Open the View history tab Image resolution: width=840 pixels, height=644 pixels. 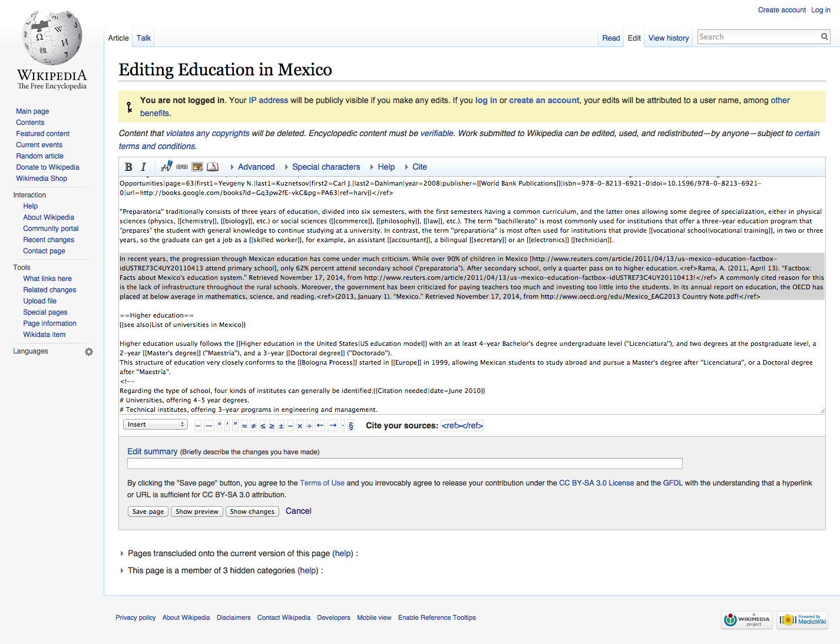(x=669, y=38)
